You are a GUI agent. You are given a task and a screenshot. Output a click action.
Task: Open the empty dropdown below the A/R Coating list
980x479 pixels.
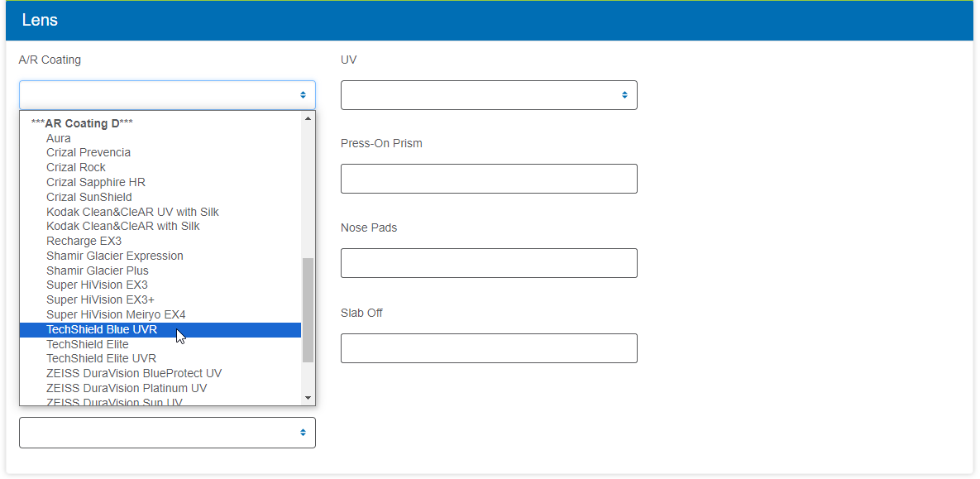[167, 433]
